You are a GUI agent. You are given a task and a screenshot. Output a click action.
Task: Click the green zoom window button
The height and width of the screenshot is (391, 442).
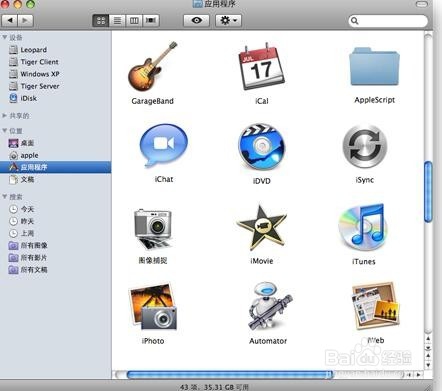30,4
